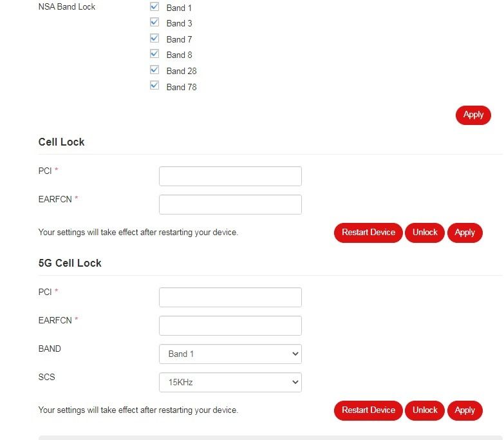Click the 5G Cell Lock EARFCN input

click(230, 326)
